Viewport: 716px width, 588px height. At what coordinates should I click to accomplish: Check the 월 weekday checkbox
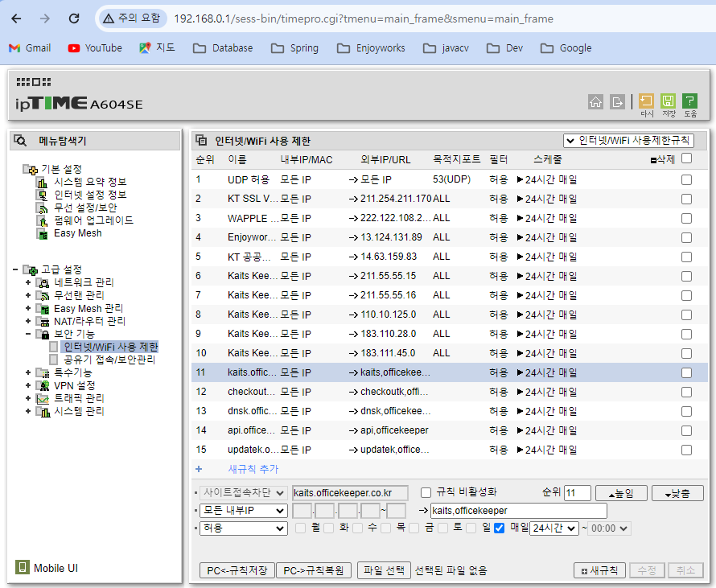tap(300, 528)
